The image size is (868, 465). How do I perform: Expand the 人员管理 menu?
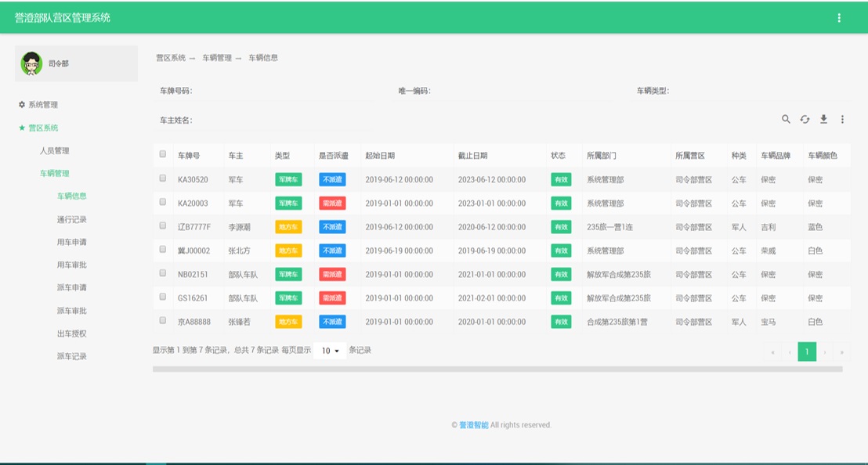(55, 150)
